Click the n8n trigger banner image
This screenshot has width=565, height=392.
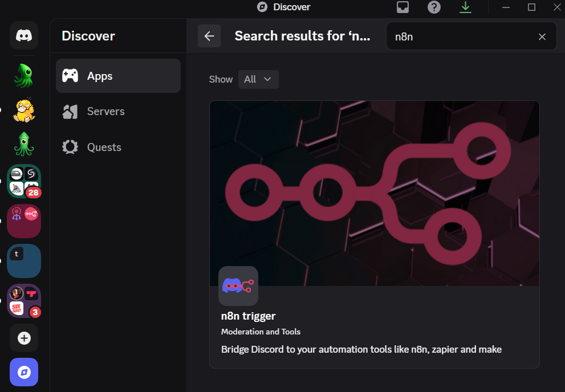click(x=375, y=193)
